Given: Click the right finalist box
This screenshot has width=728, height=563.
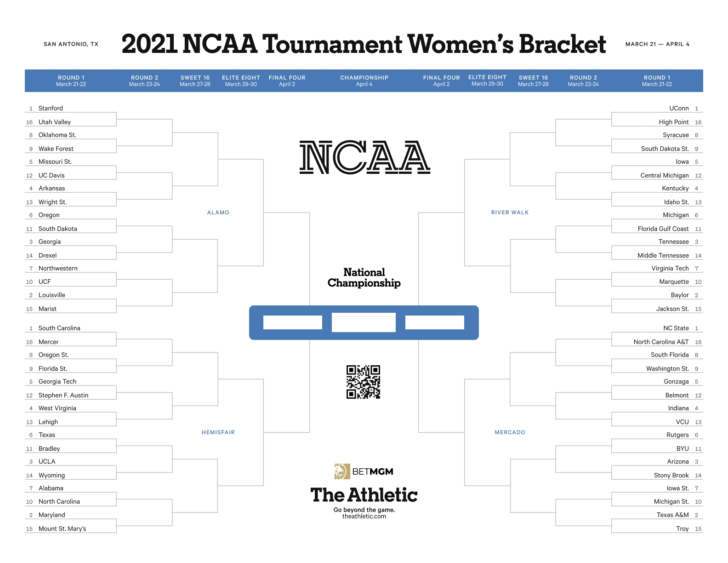Looking at the screenshot, I should tap(434, 322).
